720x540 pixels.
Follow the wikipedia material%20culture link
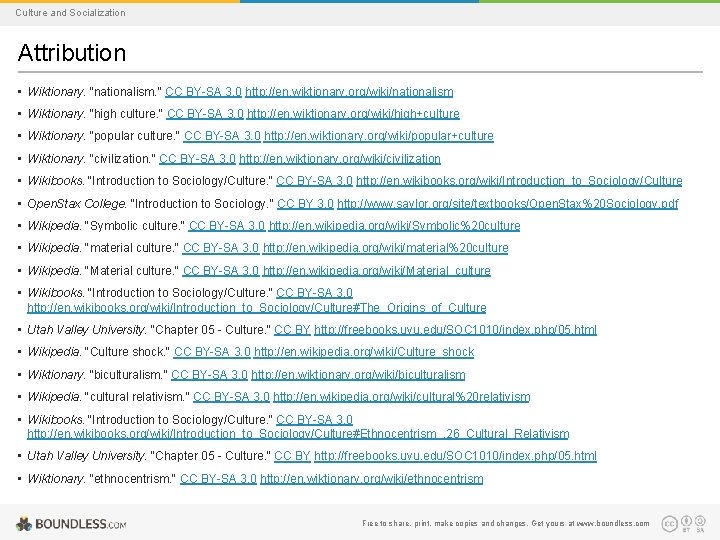click(385, 248)
